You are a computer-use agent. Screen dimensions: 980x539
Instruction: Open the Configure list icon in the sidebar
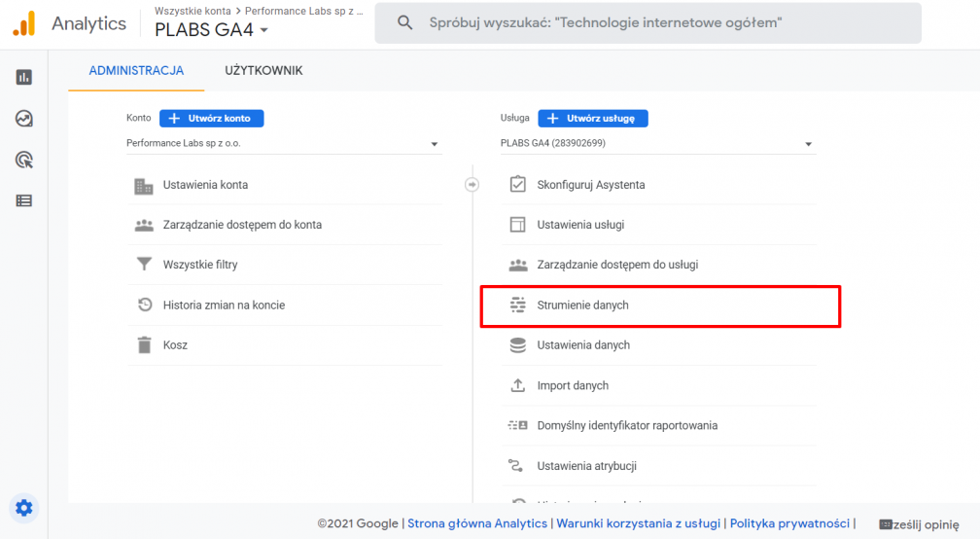23,200
